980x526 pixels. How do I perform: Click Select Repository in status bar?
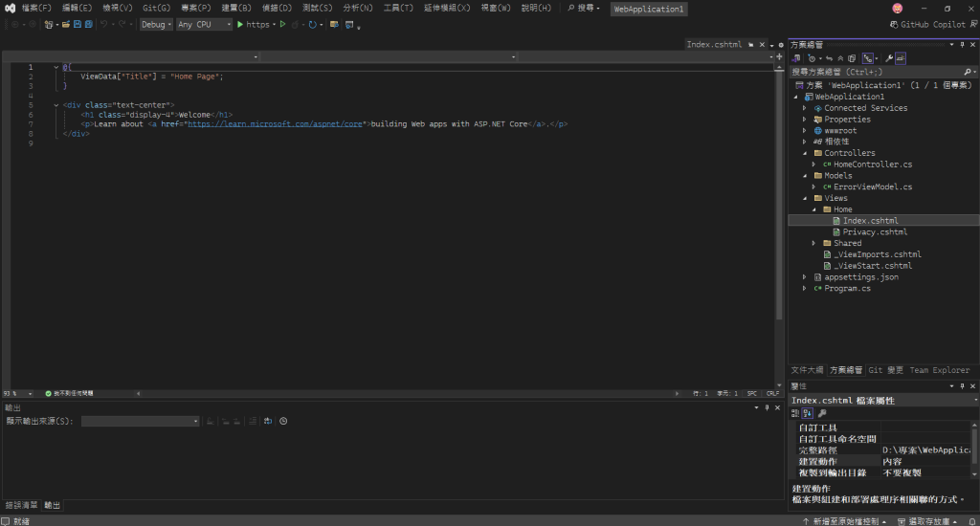click(927, 521)
